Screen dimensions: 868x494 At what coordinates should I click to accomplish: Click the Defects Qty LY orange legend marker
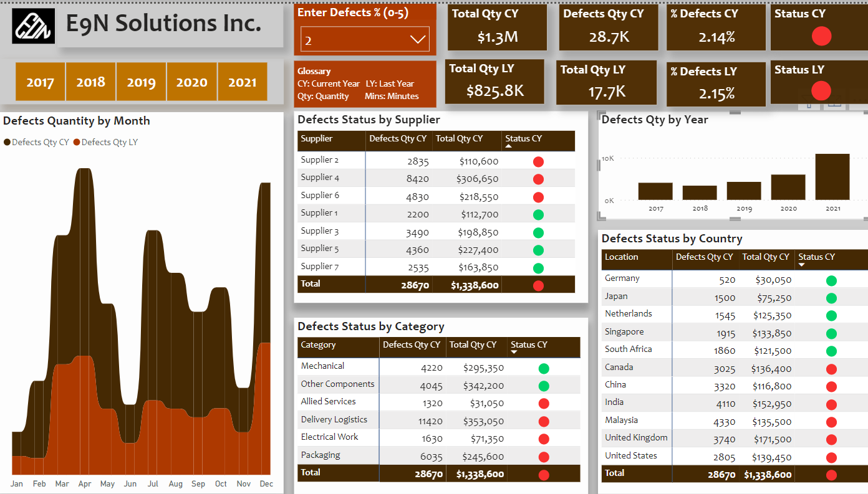pyautogui.click(x=77, y=142)
